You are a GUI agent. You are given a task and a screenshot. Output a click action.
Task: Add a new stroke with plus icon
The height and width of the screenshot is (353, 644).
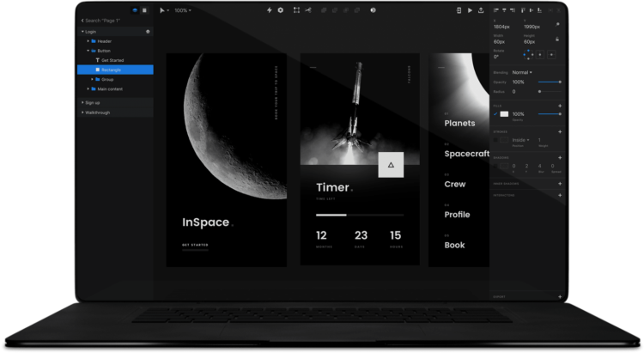560,132
